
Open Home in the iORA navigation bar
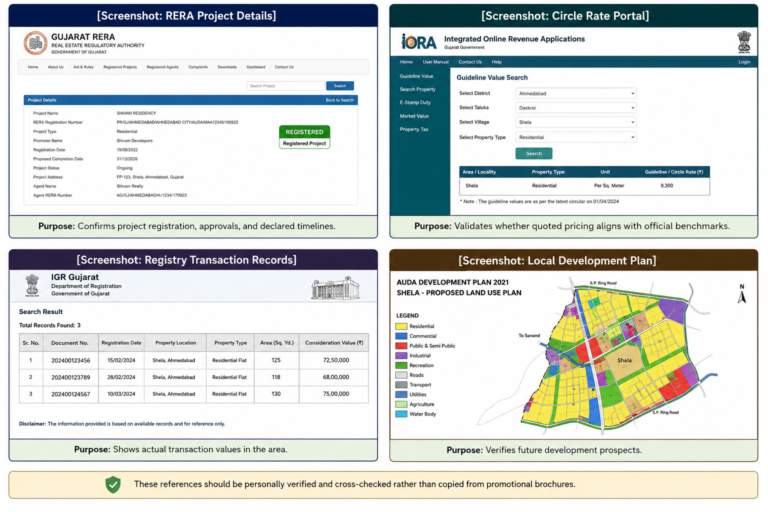tap(406, 62)
